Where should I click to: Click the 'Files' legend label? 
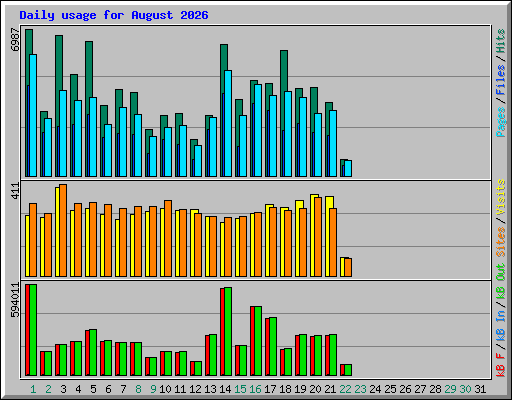pyautogui.click(x=501, y=80)
